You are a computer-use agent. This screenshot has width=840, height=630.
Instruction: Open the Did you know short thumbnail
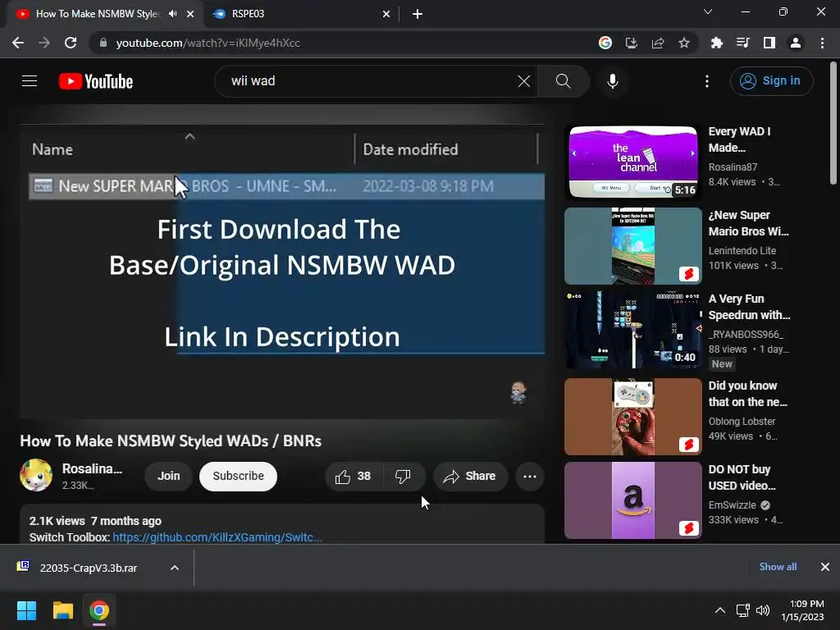(x=633, y=417)
